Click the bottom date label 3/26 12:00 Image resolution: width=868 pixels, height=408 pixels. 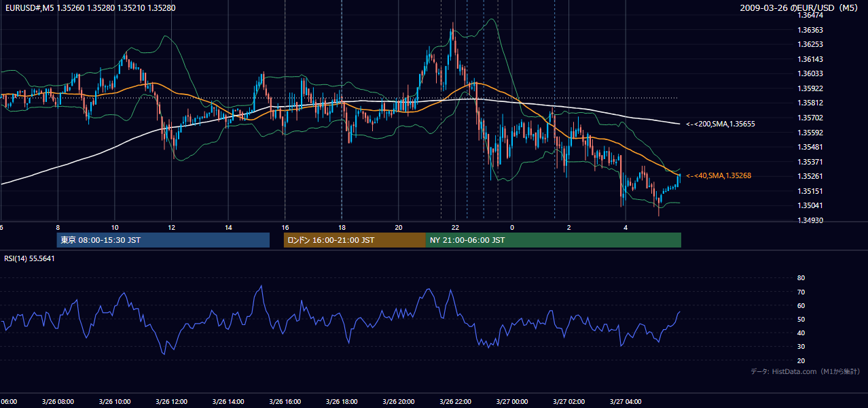pos(171,402)
